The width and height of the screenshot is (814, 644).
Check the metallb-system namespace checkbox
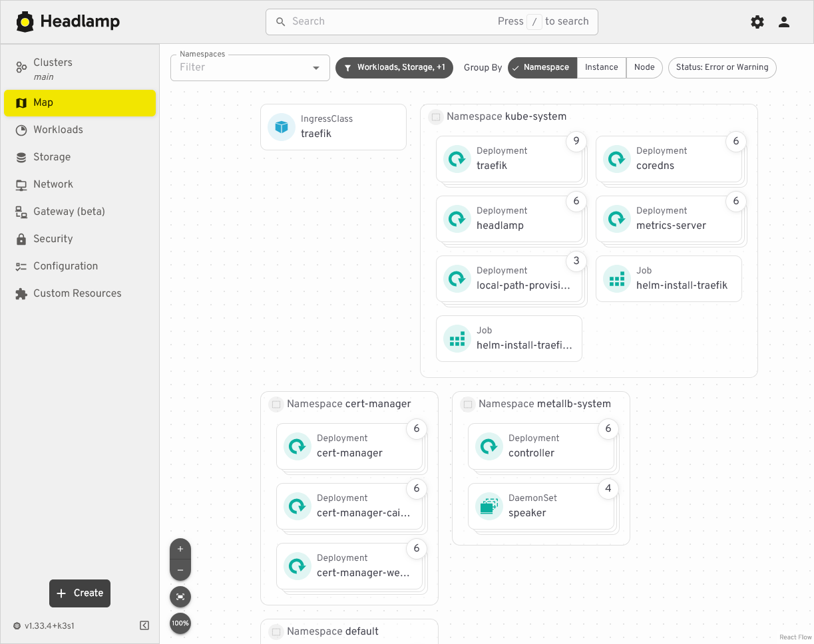[x=468, y=404]
